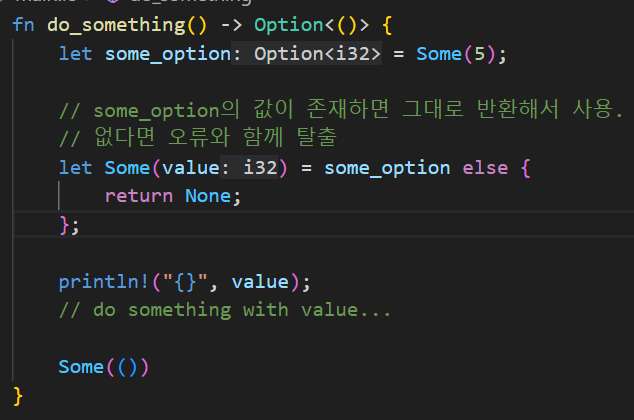Click the closing brace and semicolon of let-else
Screen dimensions: 634x420
(68, 225)
